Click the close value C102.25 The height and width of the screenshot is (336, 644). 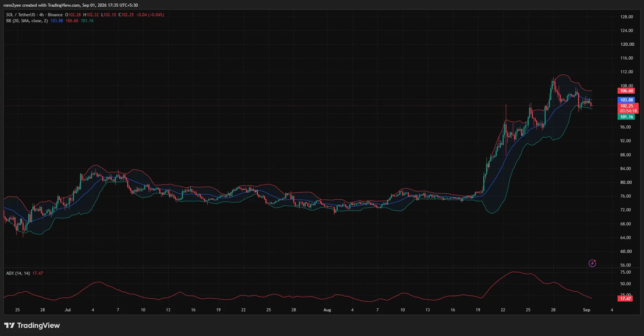(x=126, y=15)
